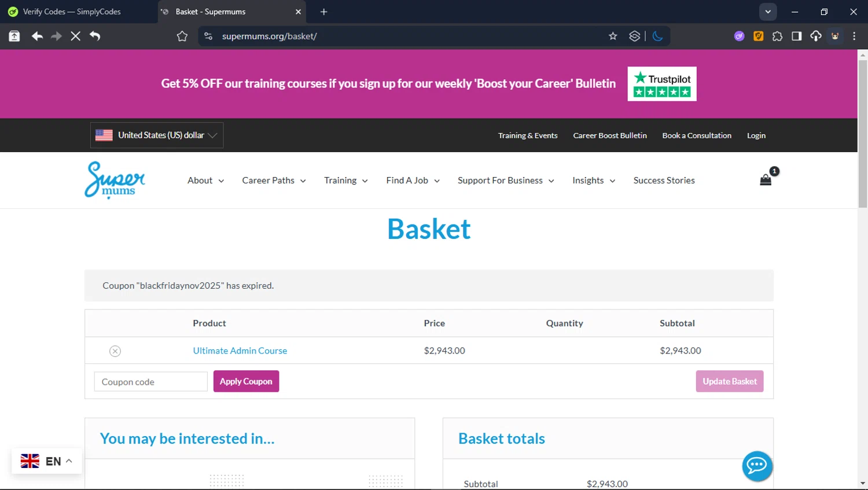The image size is (868, 490).
Task: Click the UK flag language icon
Action: click(x=30, y=461)
